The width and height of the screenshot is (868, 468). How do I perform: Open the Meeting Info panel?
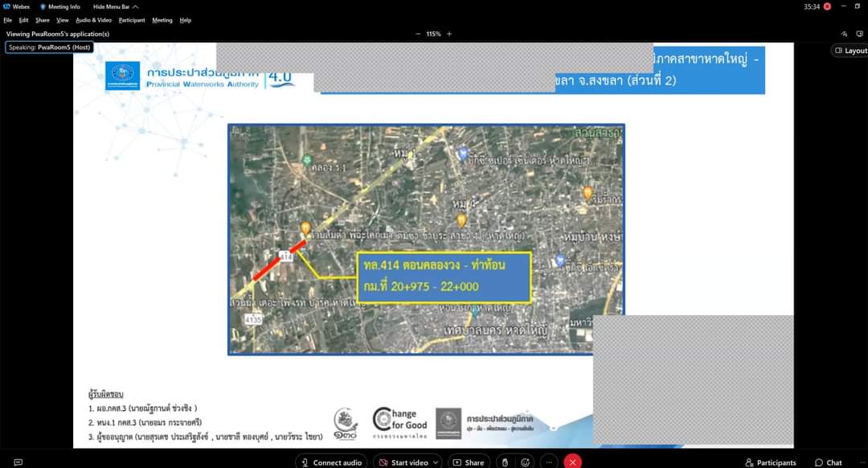[59, 6]
